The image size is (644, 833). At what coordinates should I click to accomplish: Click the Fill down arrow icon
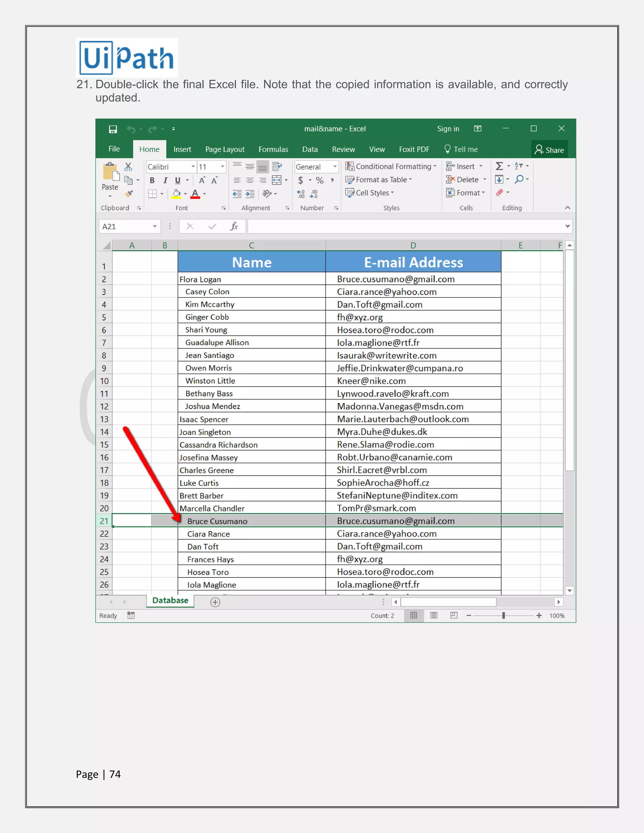tap(499, 179)
